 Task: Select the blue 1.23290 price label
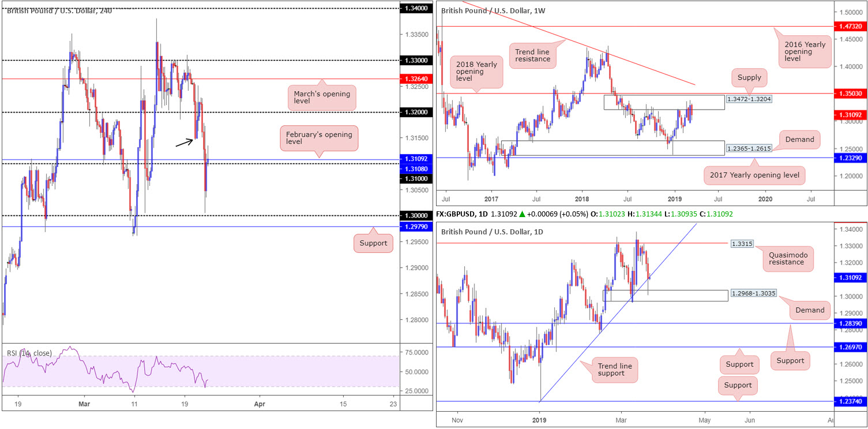pos(851,157)
